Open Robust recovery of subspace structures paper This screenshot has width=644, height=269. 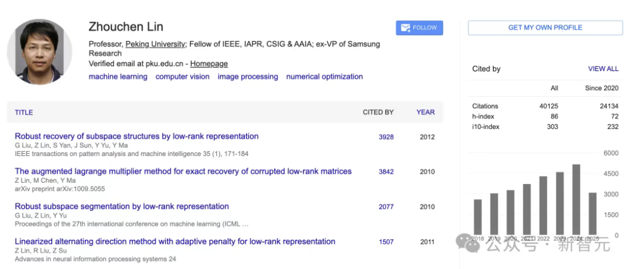[x=137, y=136]
